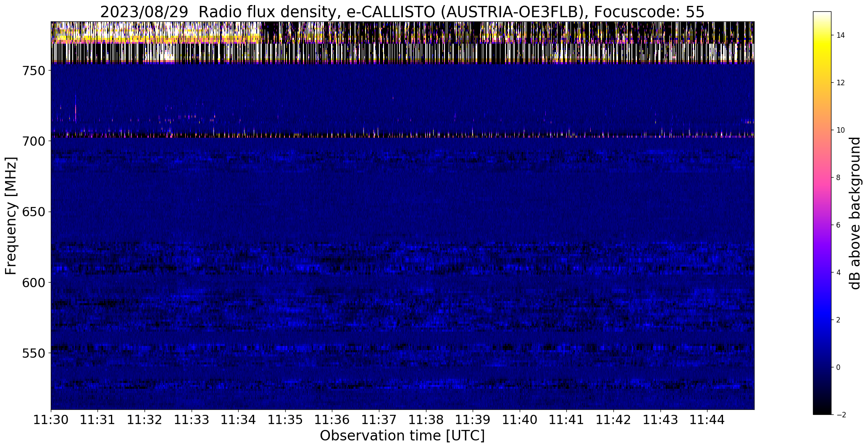This screenshot has height=448, width=868.
Task: Click the 11:42 time tick label
Action: pyautogui.click(x=614, y=420)
